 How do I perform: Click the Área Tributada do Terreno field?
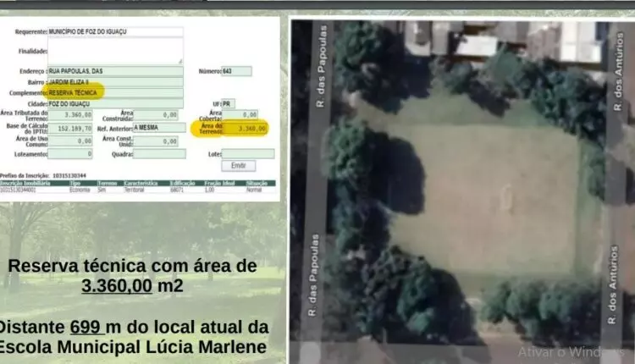point(71,114)
